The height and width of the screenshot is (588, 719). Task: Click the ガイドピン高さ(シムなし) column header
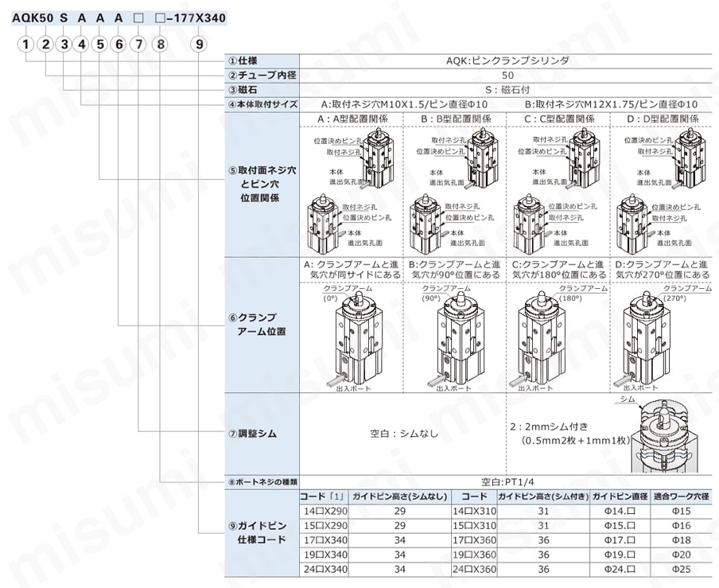coord(399,496)
